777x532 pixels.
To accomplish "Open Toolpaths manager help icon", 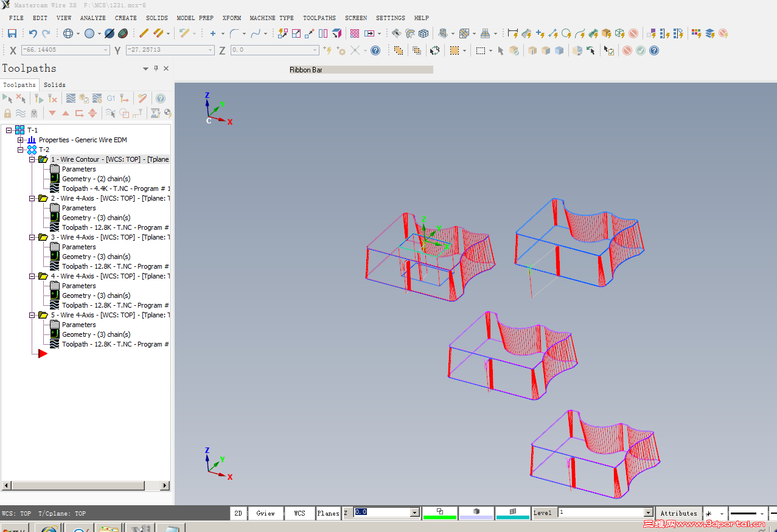I will (161, 98).
